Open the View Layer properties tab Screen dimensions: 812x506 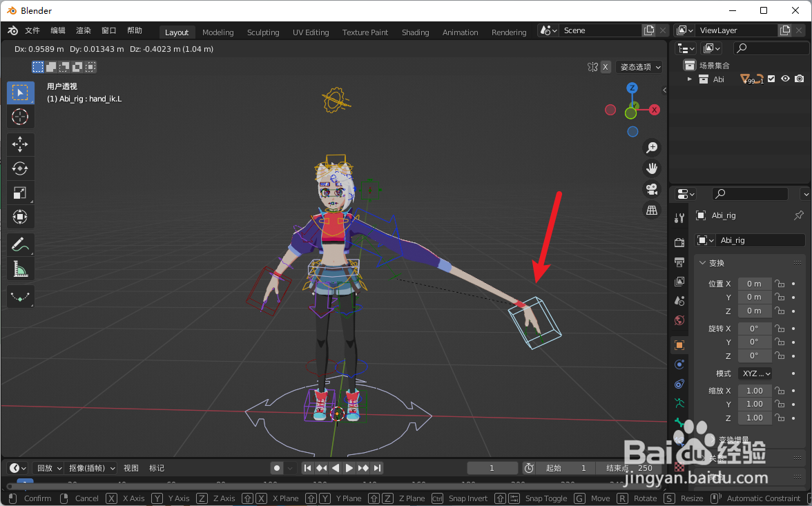pyautogui.click(x=679, y=281)
